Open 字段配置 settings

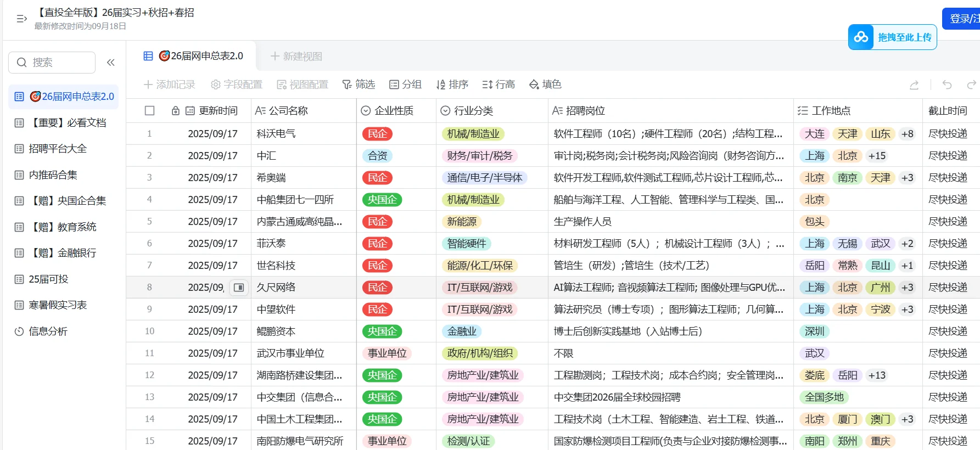point(237,85)
